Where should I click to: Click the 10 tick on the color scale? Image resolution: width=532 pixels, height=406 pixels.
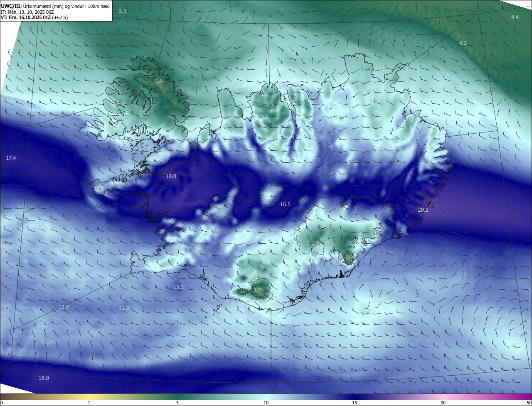pos(266,403)
